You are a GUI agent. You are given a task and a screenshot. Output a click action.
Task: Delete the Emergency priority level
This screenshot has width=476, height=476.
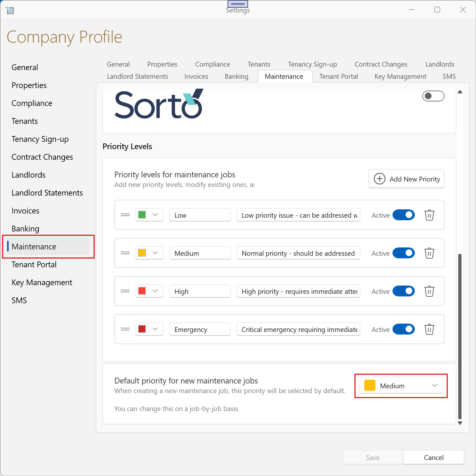tap(429, 329)
